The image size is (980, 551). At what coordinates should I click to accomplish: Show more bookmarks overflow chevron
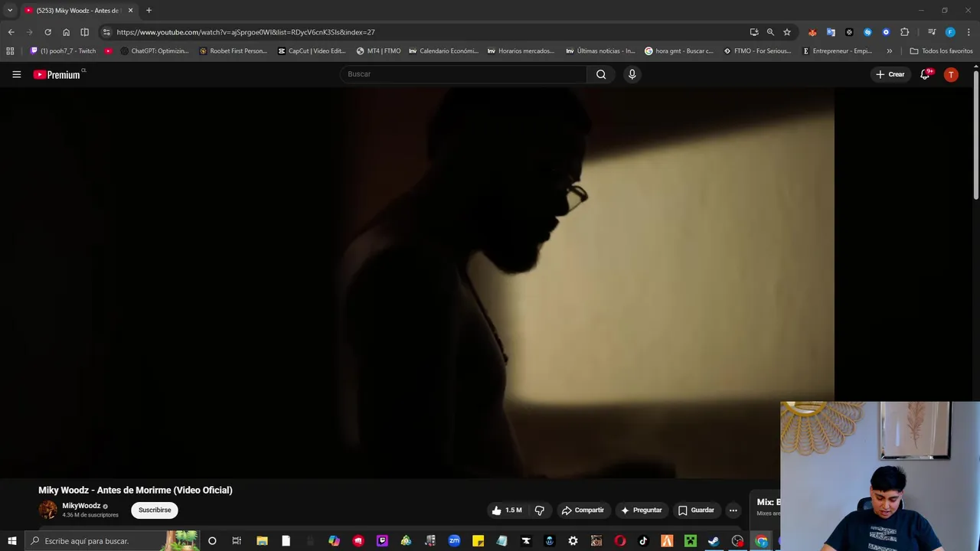coord(889,51)
